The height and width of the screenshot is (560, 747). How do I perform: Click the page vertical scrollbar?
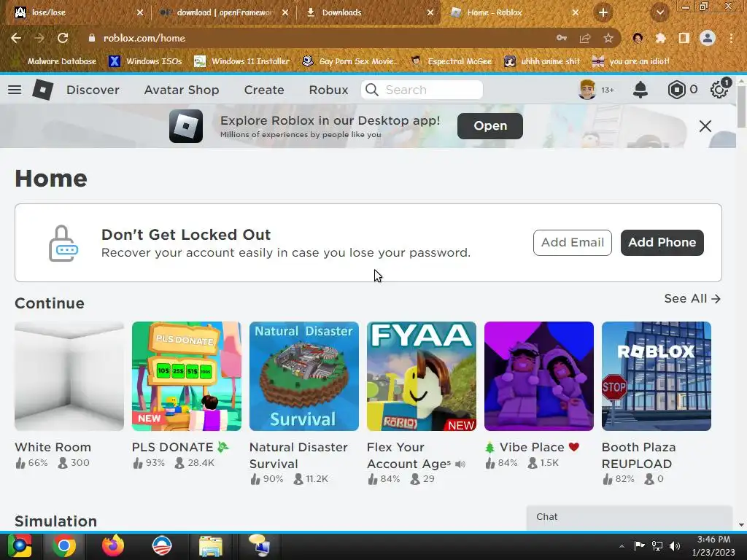[x=741, y=108]
